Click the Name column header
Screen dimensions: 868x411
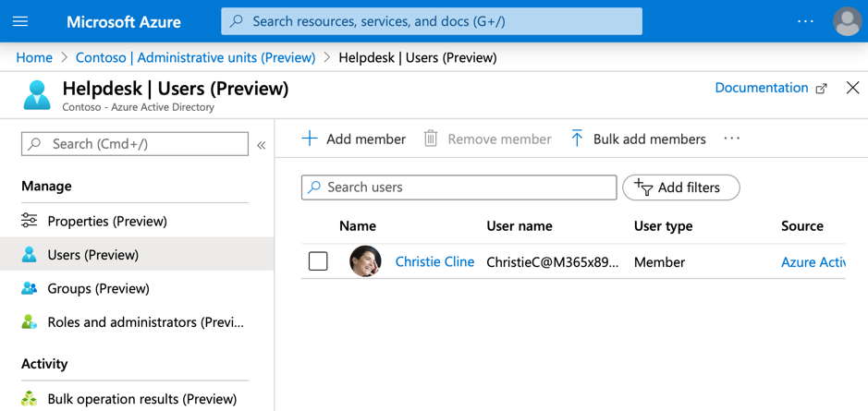click(x=358, y=225)
